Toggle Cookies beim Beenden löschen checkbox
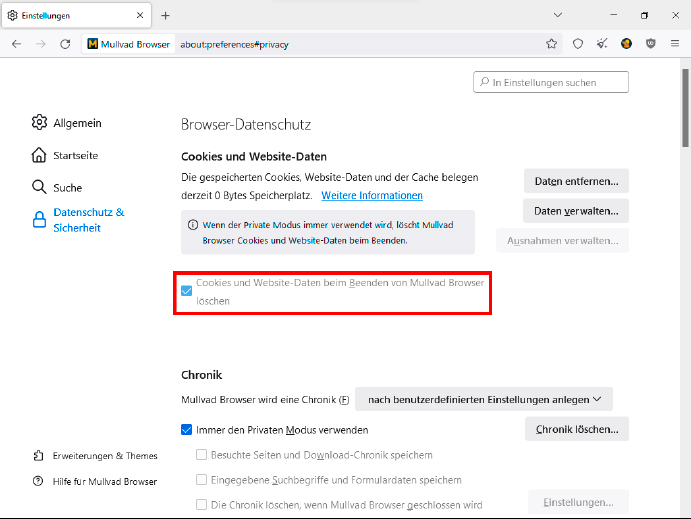 pyautogui.click(x=186, y=291)
